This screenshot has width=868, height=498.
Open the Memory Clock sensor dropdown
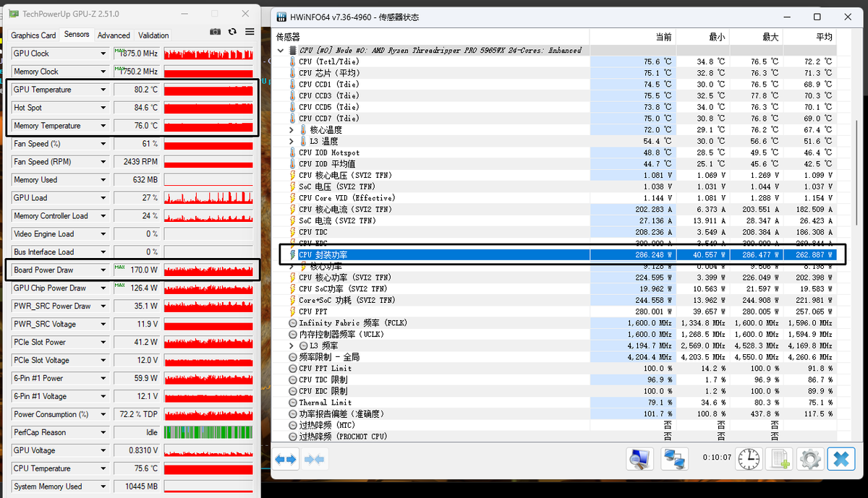tap(103, 72)
